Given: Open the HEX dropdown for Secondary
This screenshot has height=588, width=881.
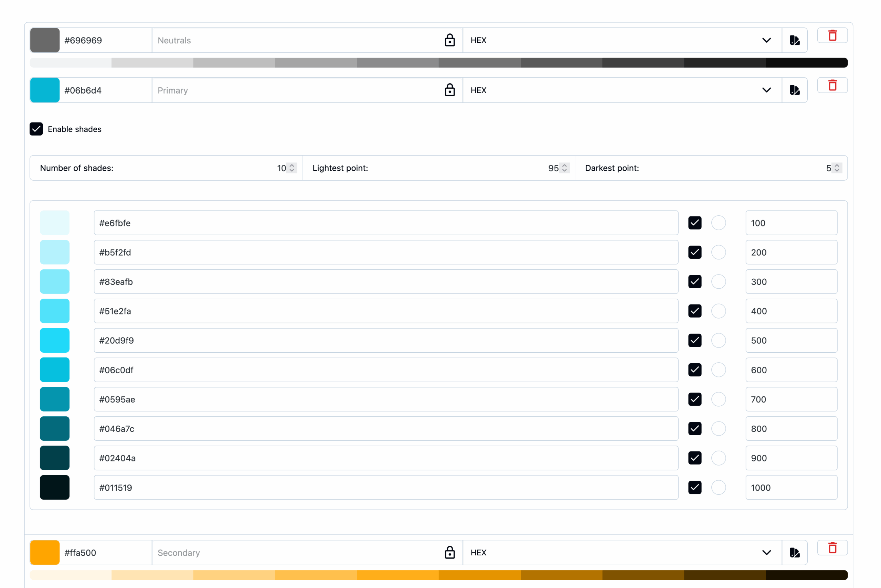Looking at the screenshot, I should (x=767, y=552).
